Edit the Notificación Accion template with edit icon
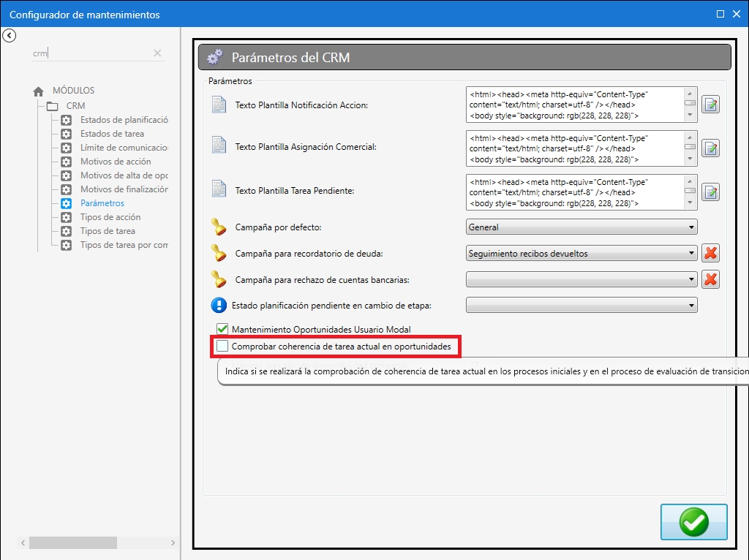The image size is (749, 560). click(710, 105)
